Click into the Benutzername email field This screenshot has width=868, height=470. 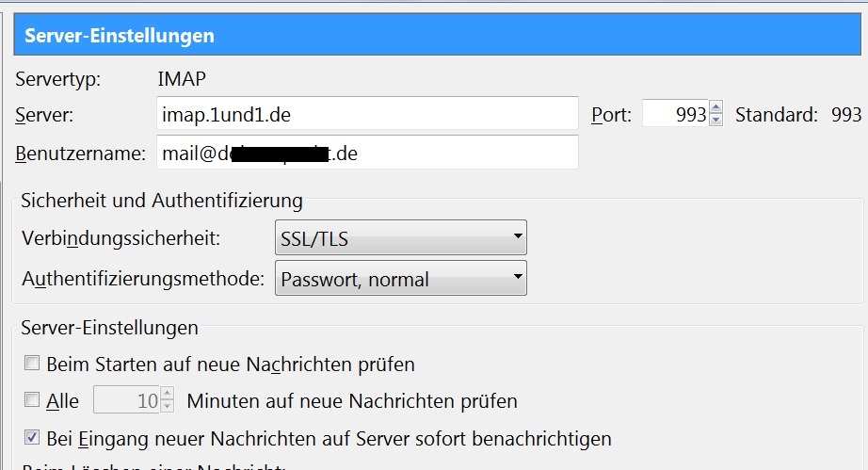367,154
